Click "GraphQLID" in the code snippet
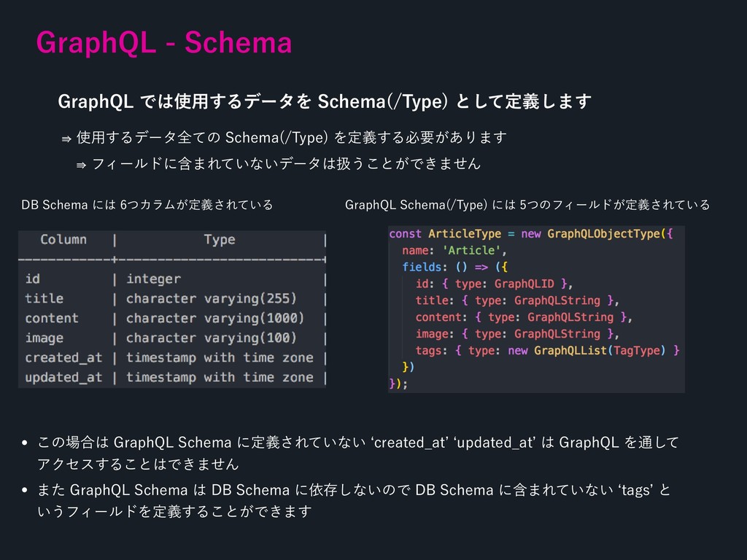The width and height of the screenshot is (747, 560). (x=525, y=284)
